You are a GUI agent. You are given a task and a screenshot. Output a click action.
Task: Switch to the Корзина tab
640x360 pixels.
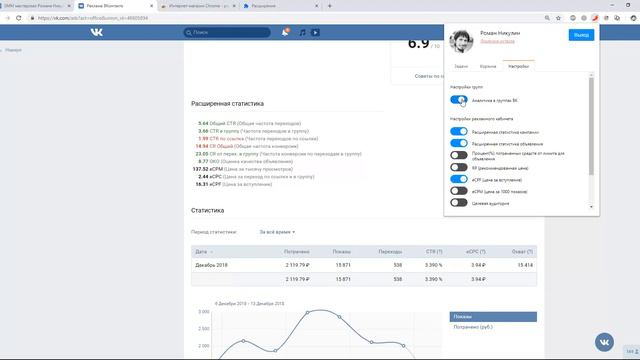pos(488,66)
